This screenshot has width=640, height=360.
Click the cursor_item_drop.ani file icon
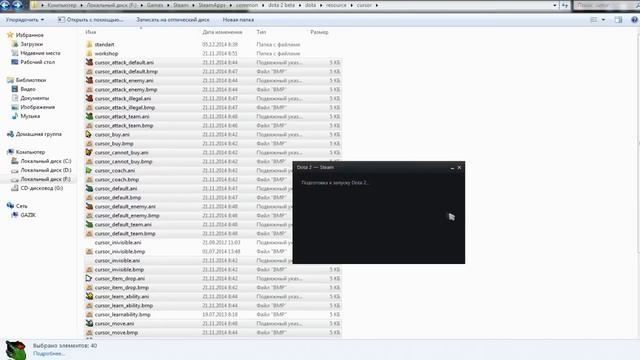(x=89, y=278)
